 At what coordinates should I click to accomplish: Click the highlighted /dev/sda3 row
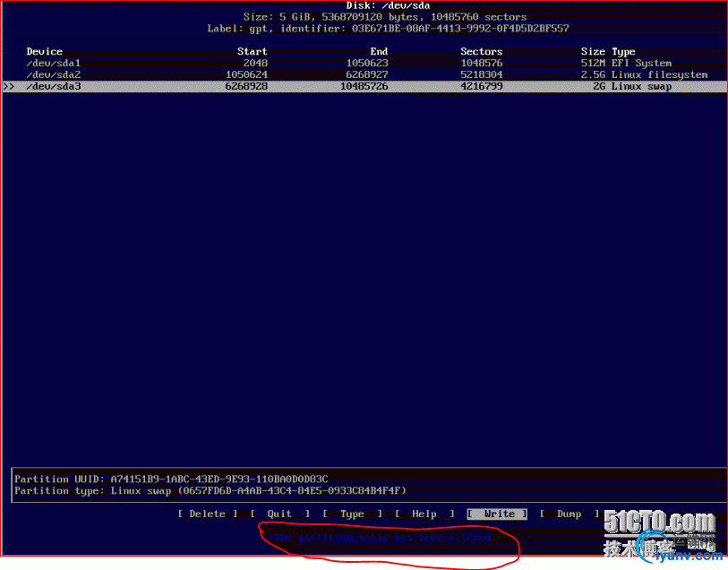click(364, 86)
